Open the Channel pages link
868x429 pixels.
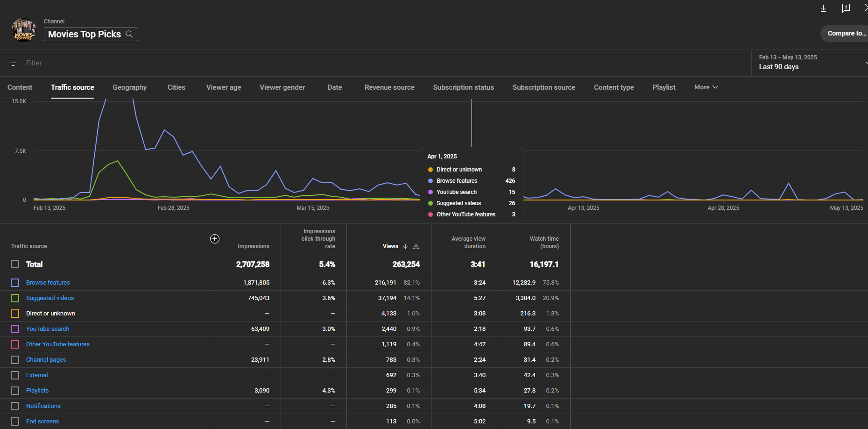46,360
